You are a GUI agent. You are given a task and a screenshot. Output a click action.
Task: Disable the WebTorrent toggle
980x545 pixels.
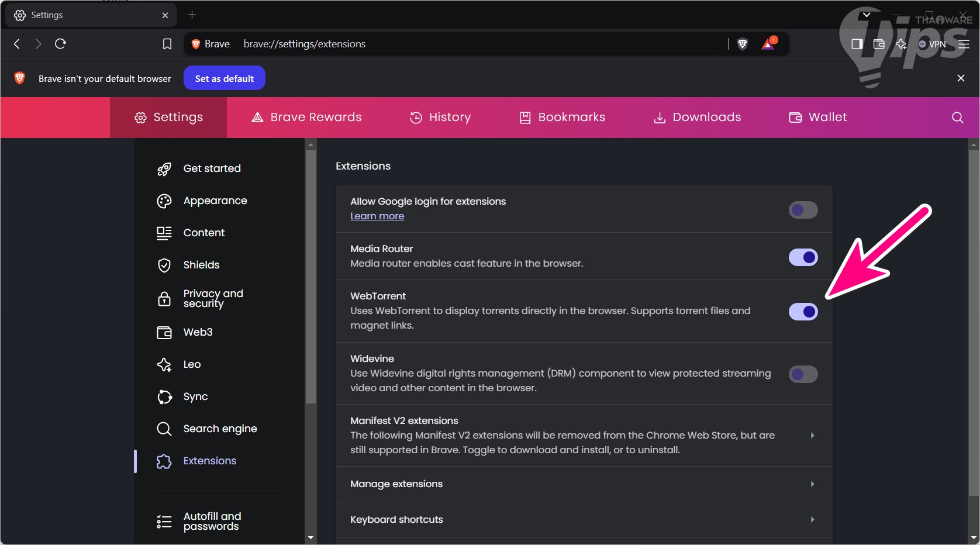click(x=803, y=312)
